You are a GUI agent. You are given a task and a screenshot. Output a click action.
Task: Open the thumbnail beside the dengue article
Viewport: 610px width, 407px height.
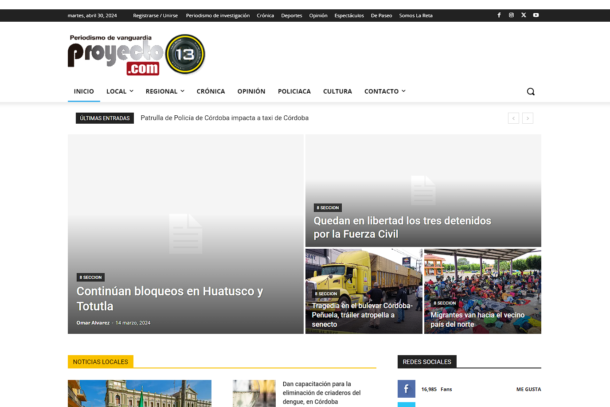[x=254, y=393]
